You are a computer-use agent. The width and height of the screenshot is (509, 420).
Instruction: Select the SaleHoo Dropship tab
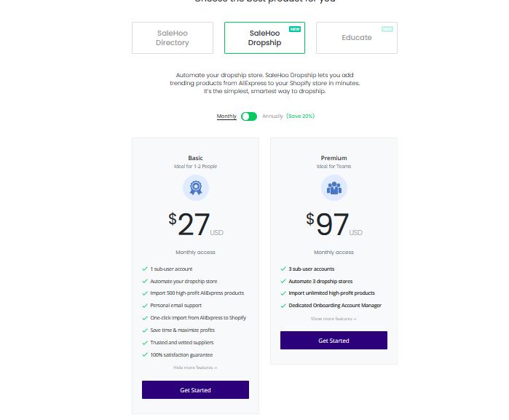click(264, 38)
